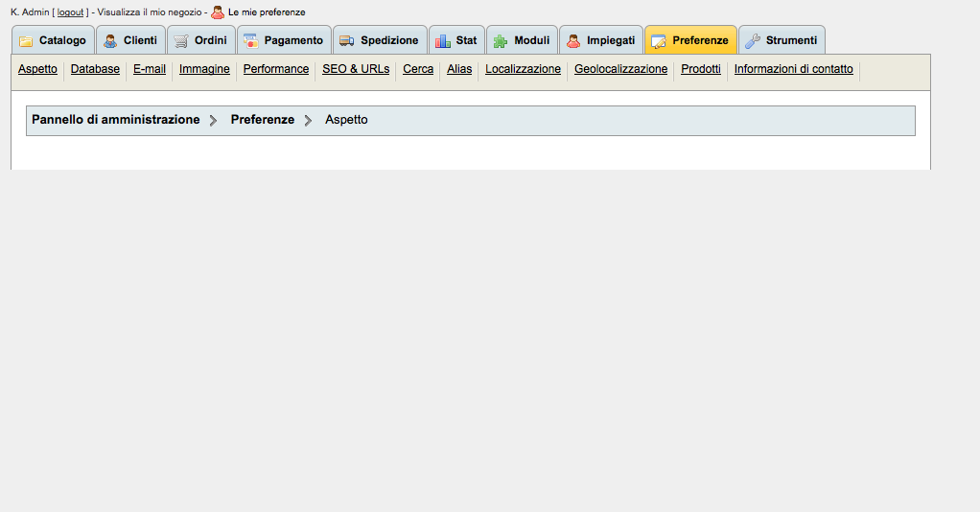This screenshot has width=980, height=512.
Task: Open SEO & URLs settings
Action: (356, 69)
